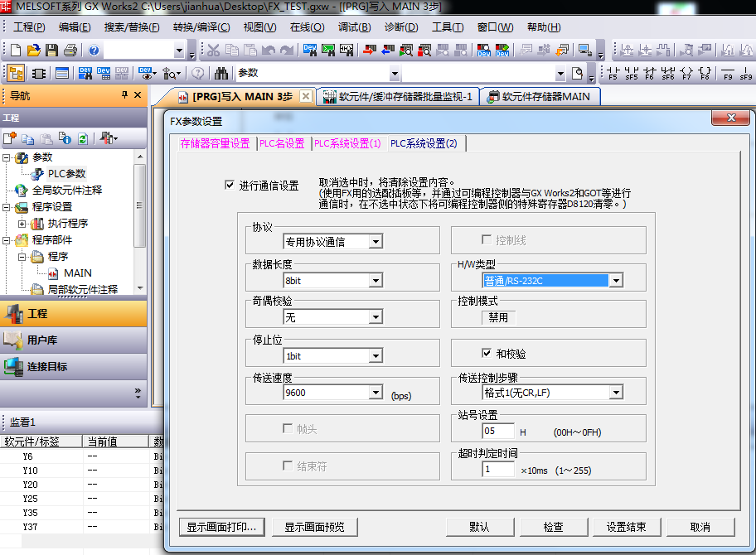Insert horizontal line with F9 icon
756x555 pixels.
point(728,73)
